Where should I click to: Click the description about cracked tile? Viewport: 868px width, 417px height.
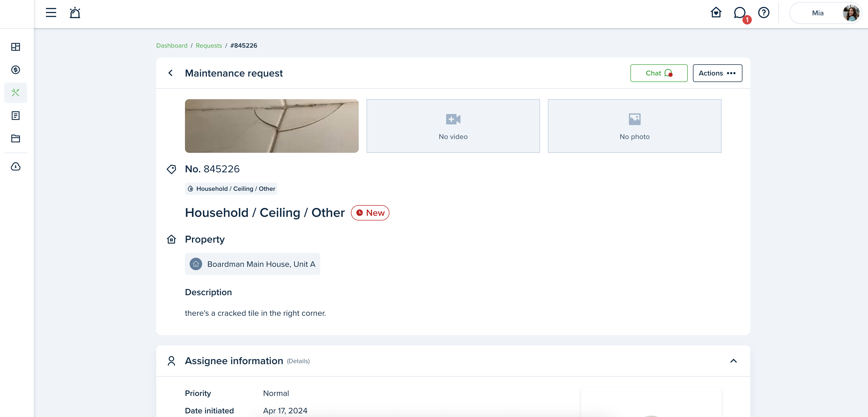(255, 313)
